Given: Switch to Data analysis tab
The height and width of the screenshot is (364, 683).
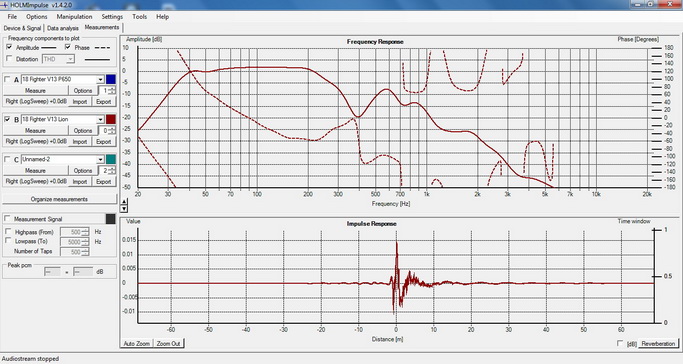Looking at the screenshot, I should click(x=63, y=28).
